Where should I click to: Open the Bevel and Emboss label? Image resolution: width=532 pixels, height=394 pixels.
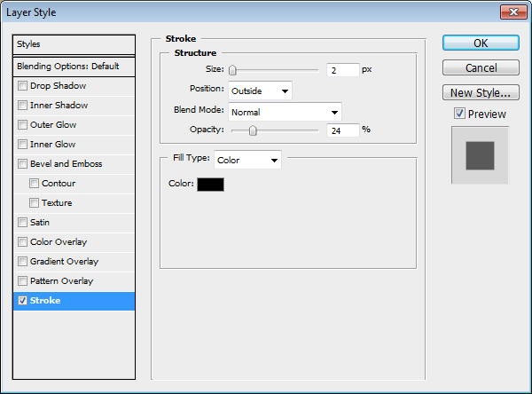pyautogui.click(x=66, y=163)
